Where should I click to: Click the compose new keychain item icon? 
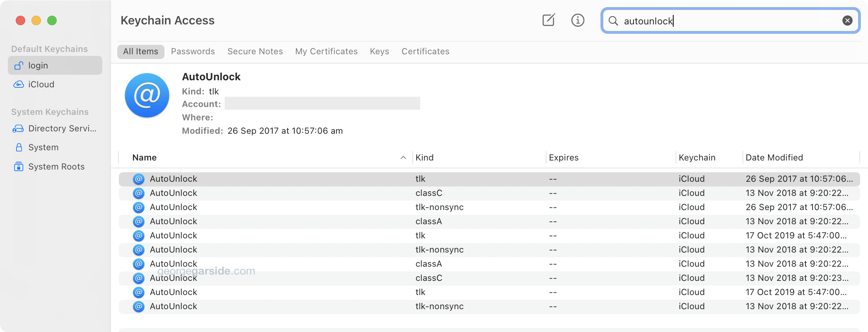[x=549, y=20]
